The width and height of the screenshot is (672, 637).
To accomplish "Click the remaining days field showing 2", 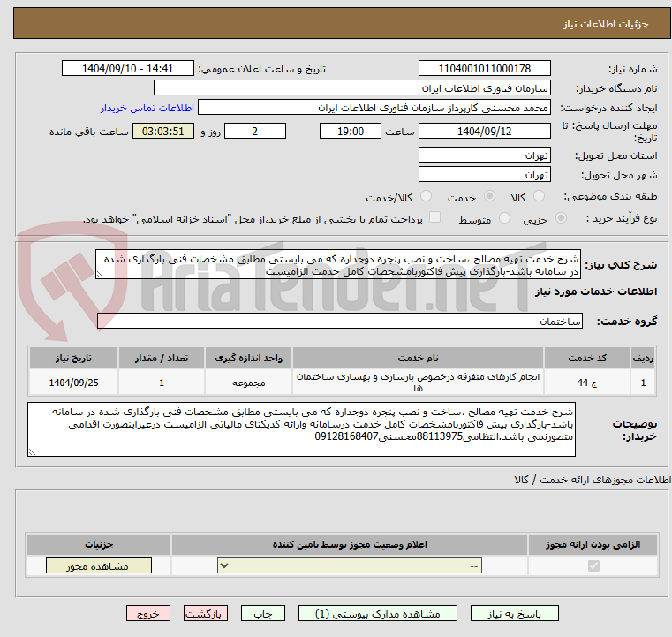I will coord(255,131).
